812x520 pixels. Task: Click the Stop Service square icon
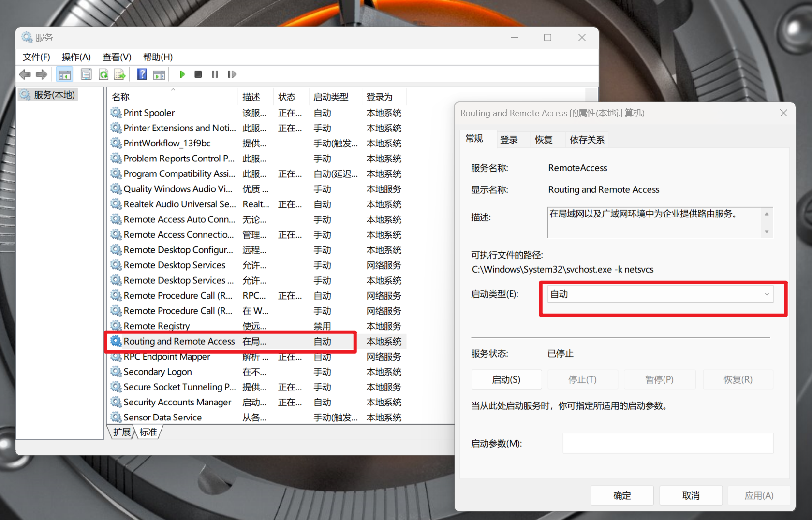[198, 74]
